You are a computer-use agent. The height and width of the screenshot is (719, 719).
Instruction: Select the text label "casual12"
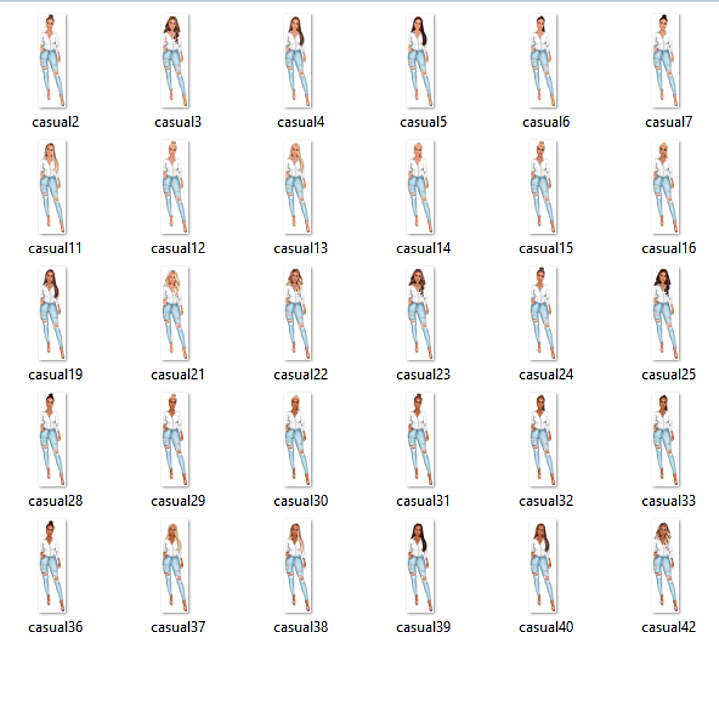[x=178, y=248]
